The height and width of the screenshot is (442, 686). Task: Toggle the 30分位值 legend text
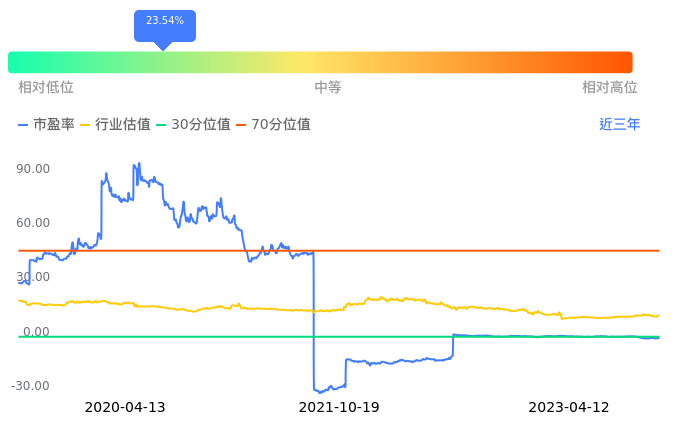[201, 125]
